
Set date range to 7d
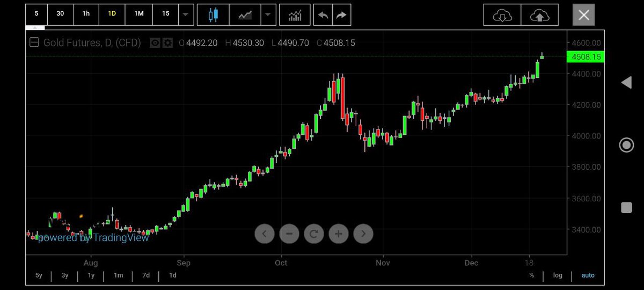coord(146,275)
